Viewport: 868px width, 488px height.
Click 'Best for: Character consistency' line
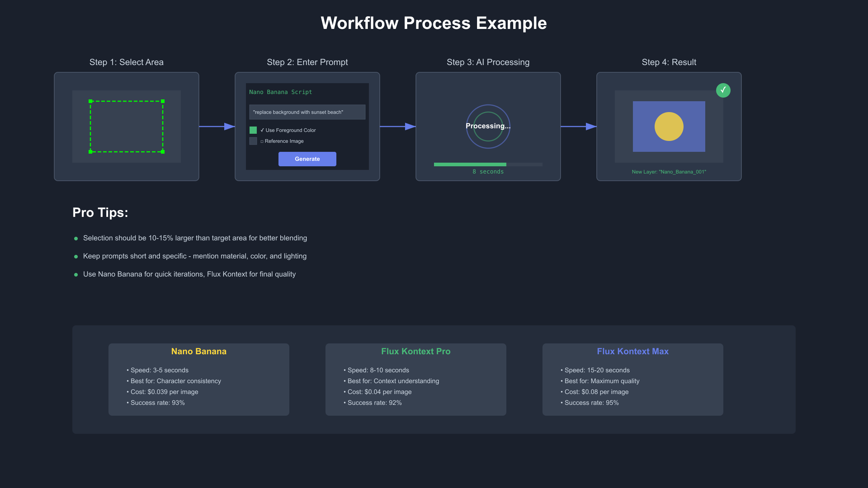pos(174,381)
